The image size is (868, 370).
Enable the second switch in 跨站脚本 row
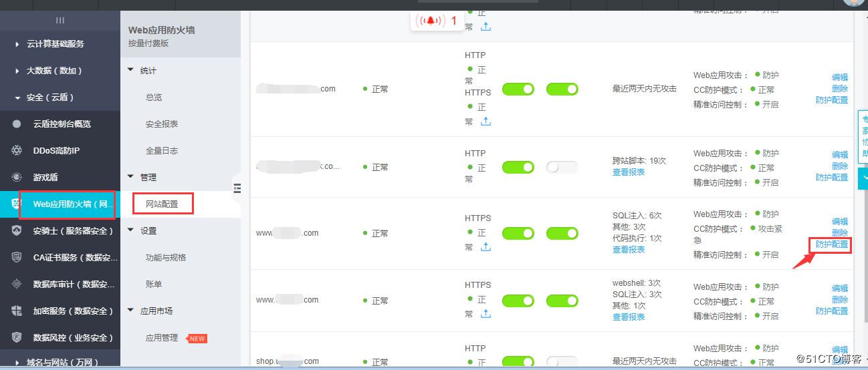pos(562,168)
